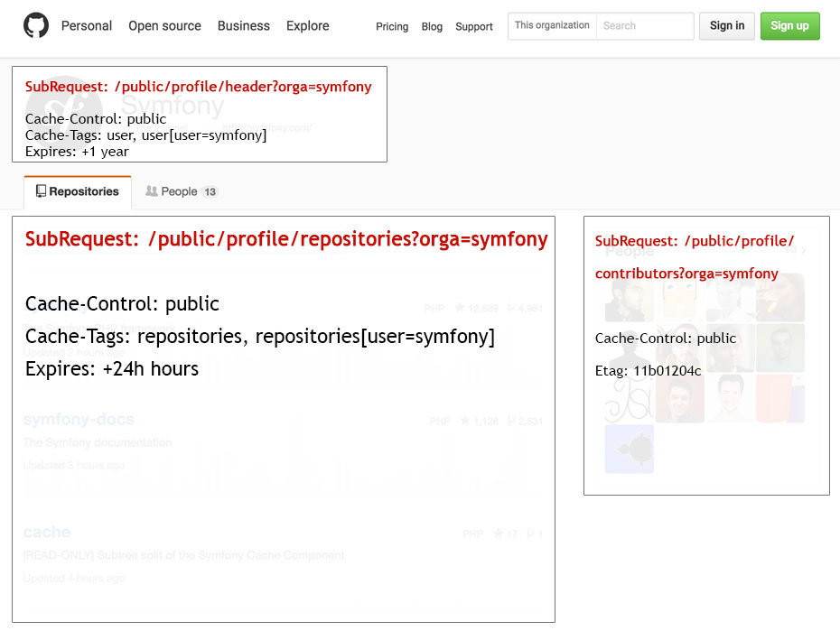Screen dimensions: 840x631
Task: Open the Explore menu item
Action: pos(307,25)
